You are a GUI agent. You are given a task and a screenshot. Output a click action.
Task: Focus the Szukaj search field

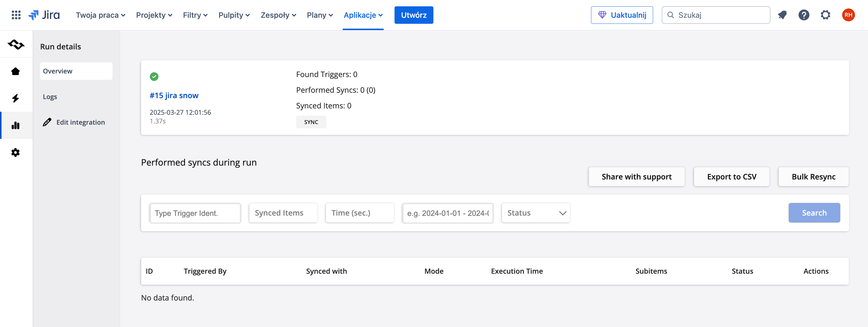point(716,15)
